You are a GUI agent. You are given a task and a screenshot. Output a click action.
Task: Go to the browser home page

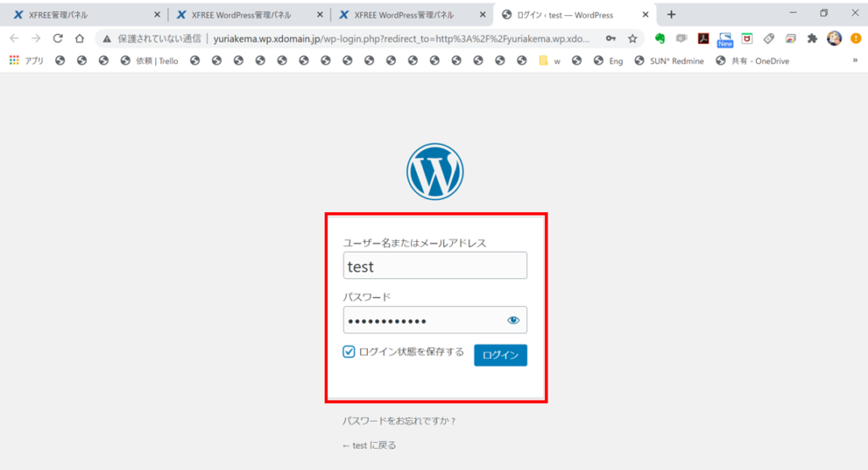[80, 38]
